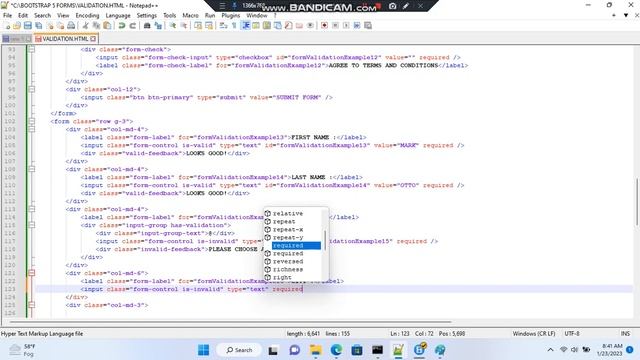The height and width of the screenshot is (360, 640).
Task: Switch to the VALIDATION.HTML tab
Action: click(65, 39)
